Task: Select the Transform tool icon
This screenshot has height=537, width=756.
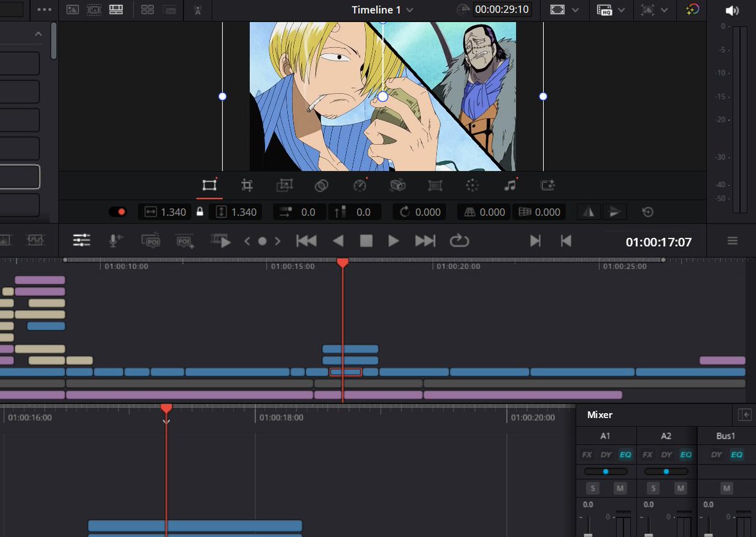Action: click(x=209, y=185)
